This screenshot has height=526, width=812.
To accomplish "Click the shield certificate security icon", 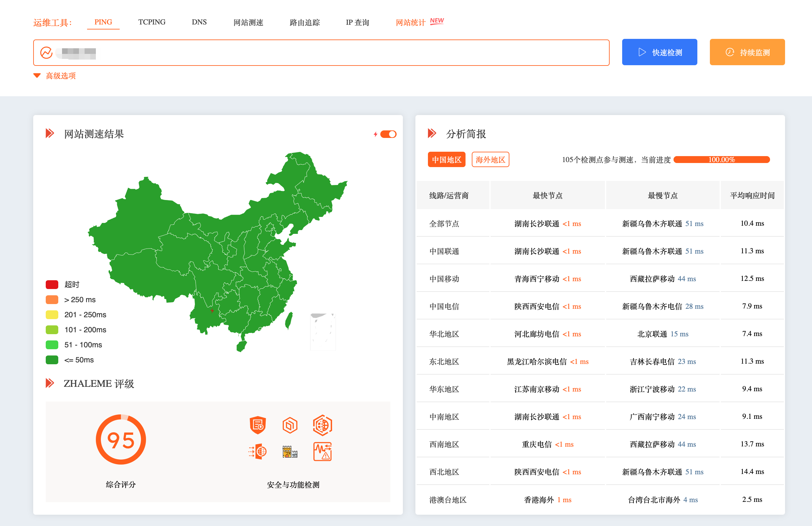I will tap(258, 425).
